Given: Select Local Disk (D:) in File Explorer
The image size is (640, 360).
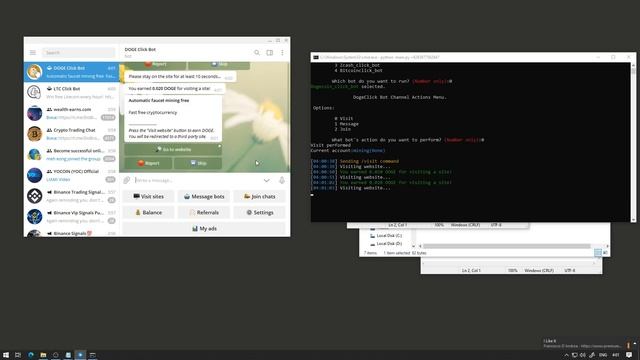Looking at the screenshot, I should coord(386,244).
